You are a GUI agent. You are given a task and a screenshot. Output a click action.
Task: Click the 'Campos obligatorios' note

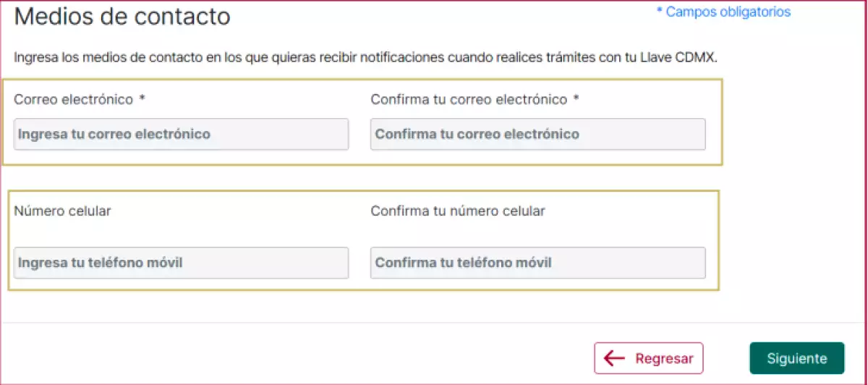[728, 12]
